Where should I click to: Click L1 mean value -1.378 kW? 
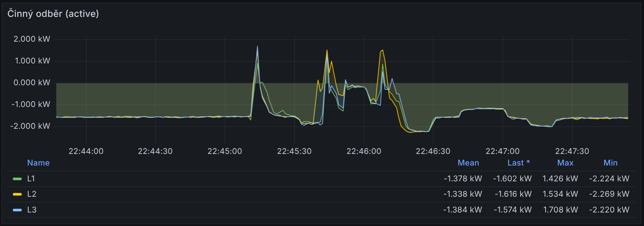coord(463,179)
